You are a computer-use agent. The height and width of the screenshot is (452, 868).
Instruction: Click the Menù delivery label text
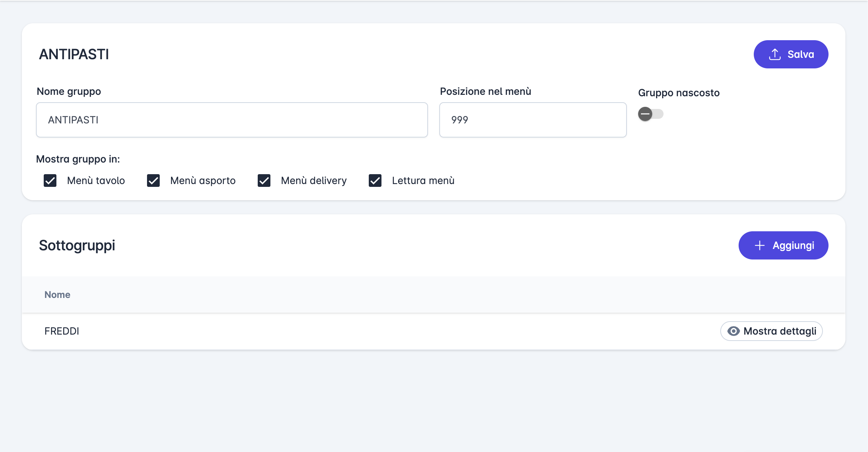(x=314, y=181)
